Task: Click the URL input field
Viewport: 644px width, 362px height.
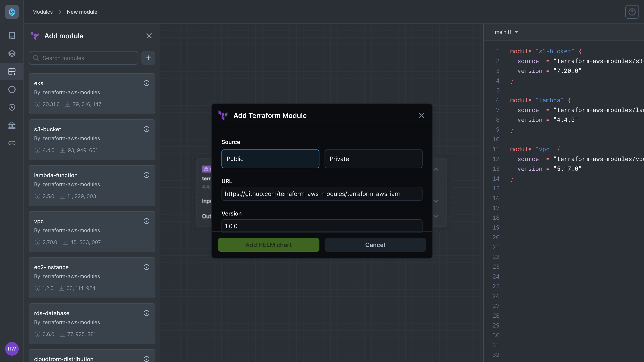Action: click(322, 194)
